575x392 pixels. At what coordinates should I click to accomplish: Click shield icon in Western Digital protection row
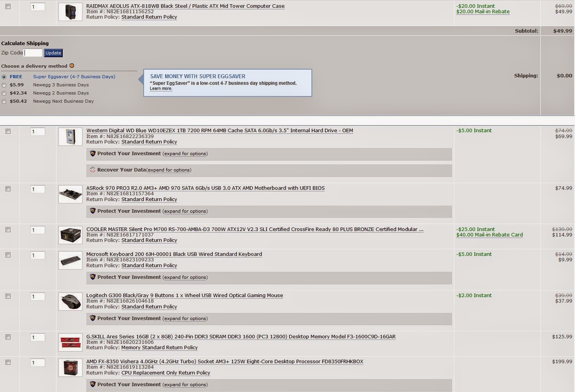pos(93,154)
